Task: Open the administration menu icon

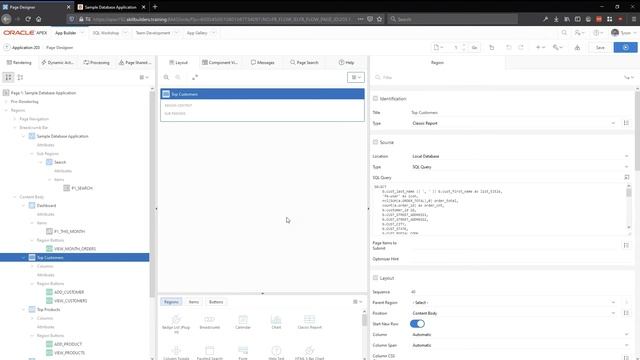Action: [579, 33]
